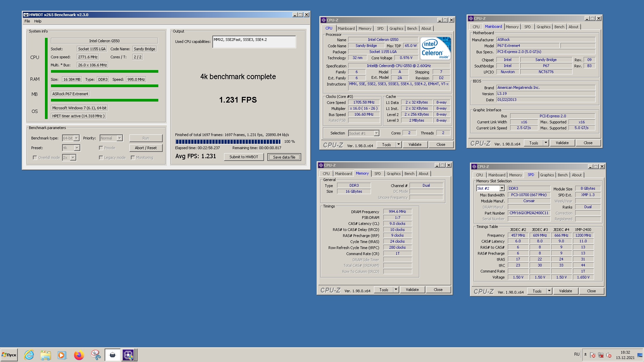This screenshot has height=362, width=644.
Task: Click Core Speed 1705.58 MHz value
Action: 364,103
